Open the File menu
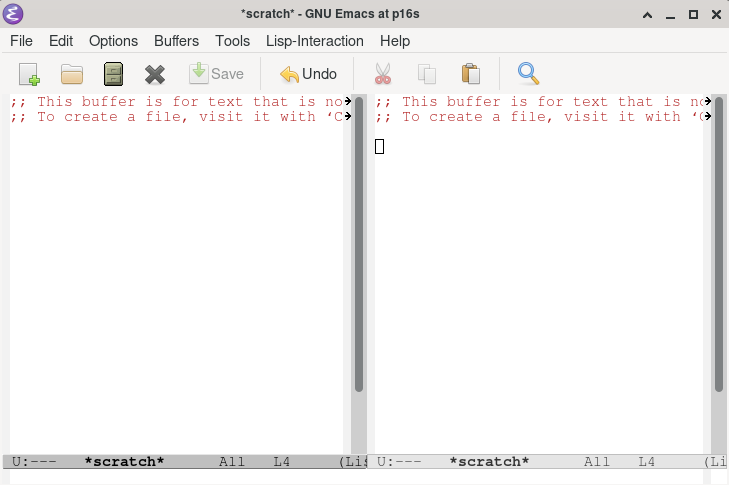This screenshot has width=729, height=485. pyautogui.click(x=21, y=41)
